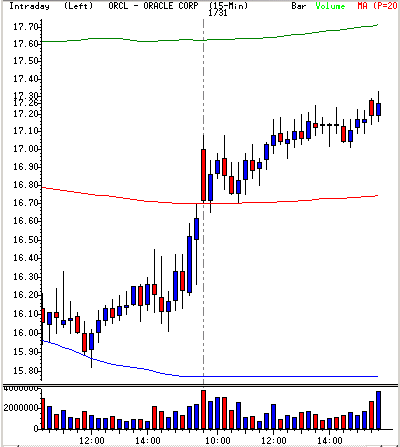Image resolution: width=400 pixels, height=447 pixels.
Task: Click the tallest red volume bar at session open
Action: pos(203,409)
